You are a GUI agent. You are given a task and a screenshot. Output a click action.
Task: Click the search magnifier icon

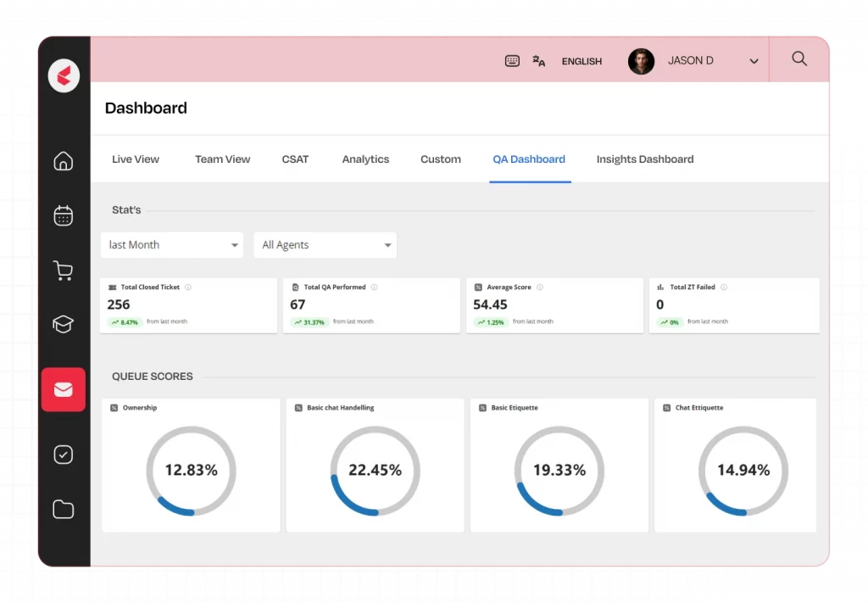[798, 59]
